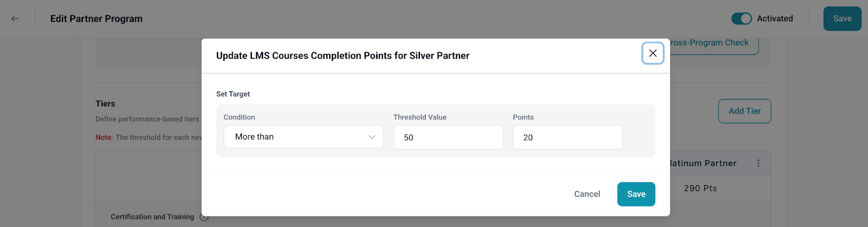Close the Update LMS Courses dialog

653,53
